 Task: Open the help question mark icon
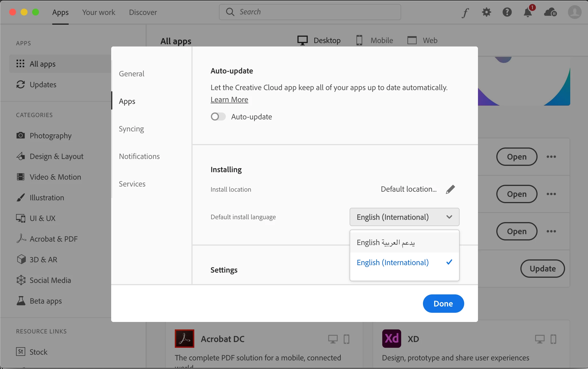point(507,12)
